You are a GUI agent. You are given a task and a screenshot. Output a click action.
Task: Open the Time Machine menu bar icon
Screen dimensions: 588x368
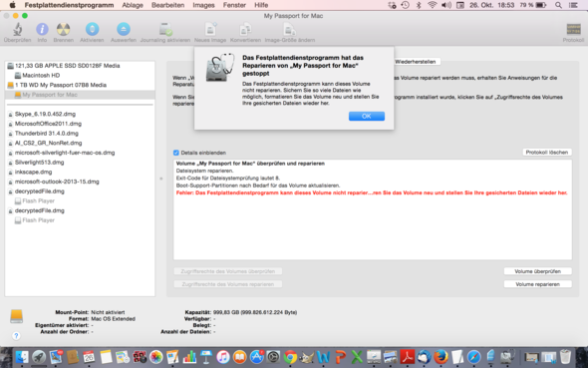(x=405, y=5)
